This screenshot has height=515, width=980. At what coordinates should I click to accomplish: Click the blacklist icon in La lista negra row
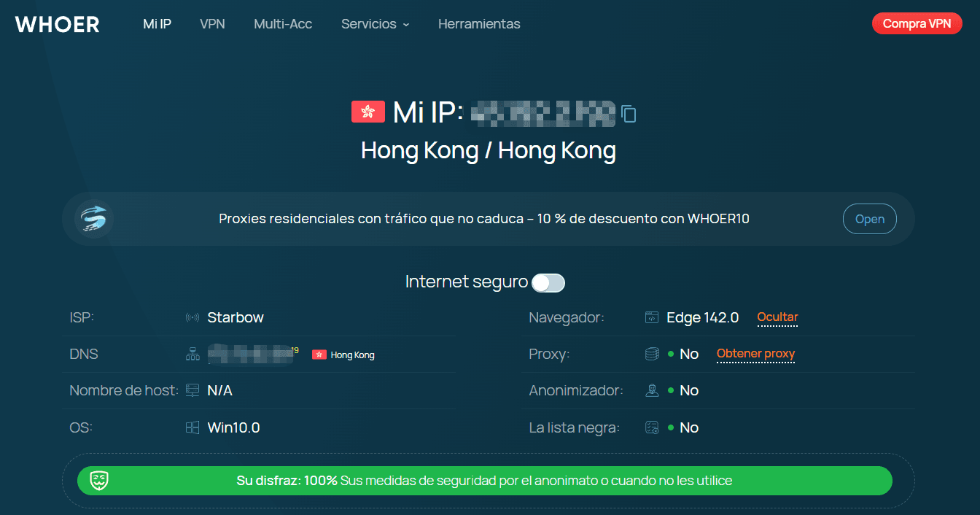click(x=652, y=428)
